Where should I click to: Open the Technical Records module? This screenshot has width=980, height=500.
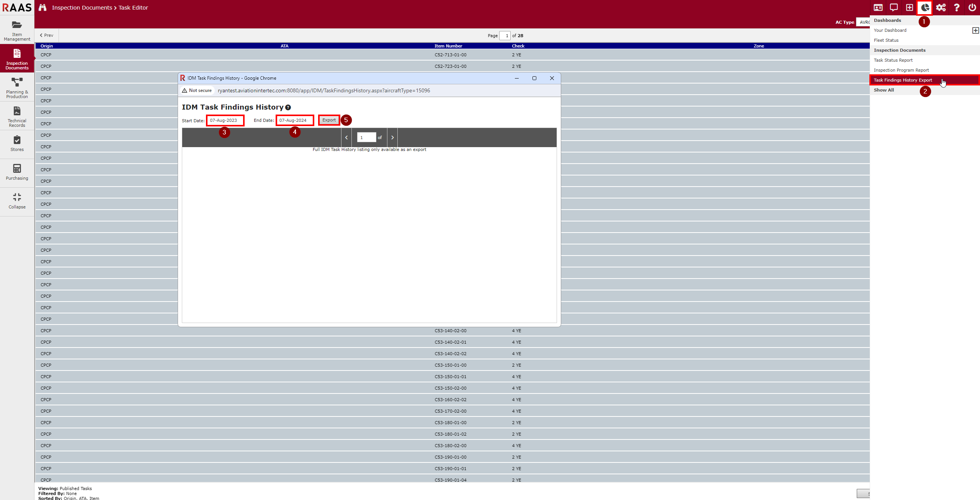click(17, 116)
